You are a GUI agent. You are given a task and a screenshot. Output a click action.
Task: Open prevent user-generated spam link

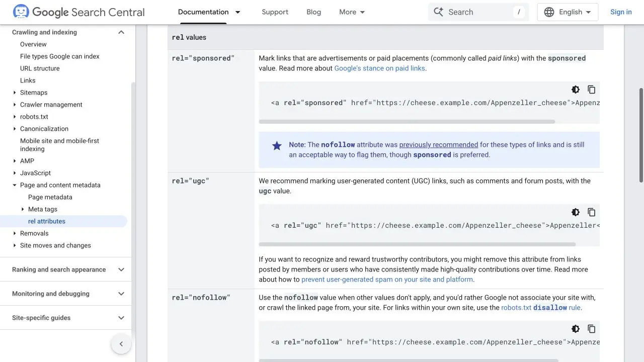(x=387, y=280)
